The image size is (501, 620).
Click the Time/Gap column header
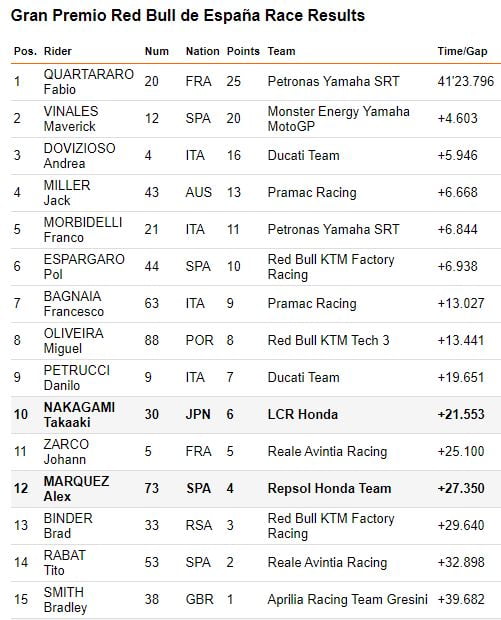pos(462,51)
